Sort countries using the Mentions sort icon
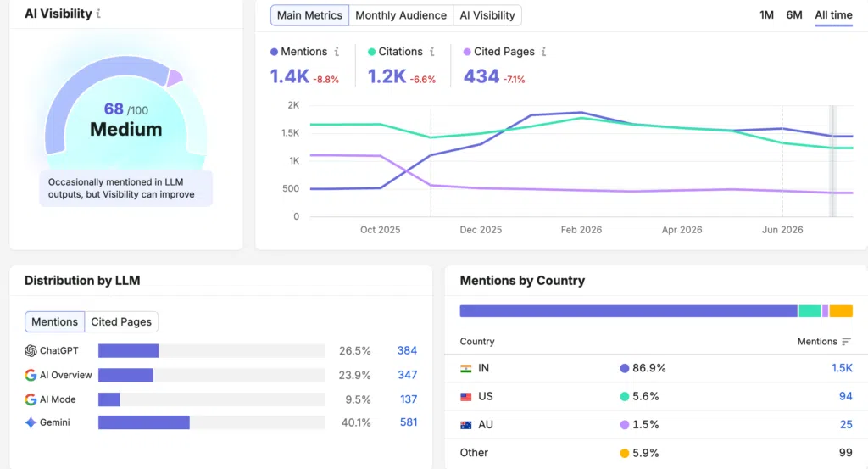This screenshot has height=469, width=868. click(846, 342)
